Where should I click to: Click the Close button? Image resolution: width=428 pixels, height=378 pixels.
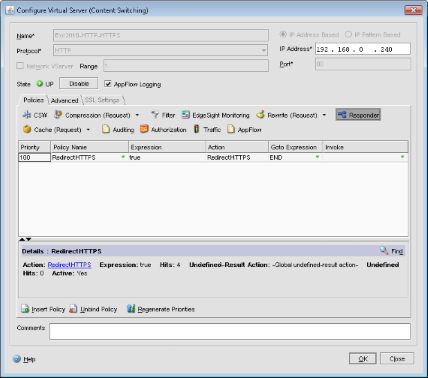[397, 359]
